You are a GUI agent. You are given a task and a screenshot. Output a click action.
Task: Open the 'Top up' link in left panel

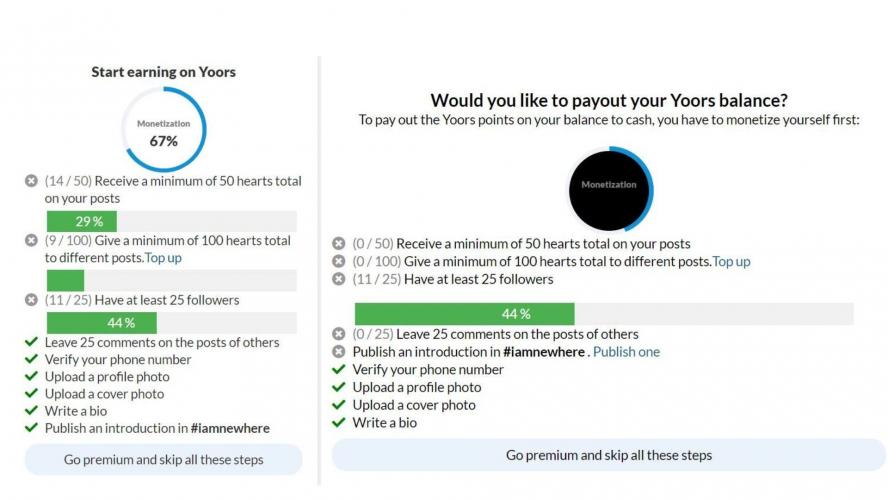point(163,258)
